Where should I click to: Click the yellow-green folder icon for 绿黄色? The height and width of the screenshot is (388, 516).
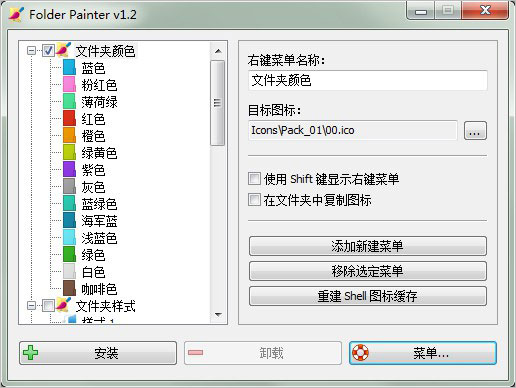click(x=69, y=152)
